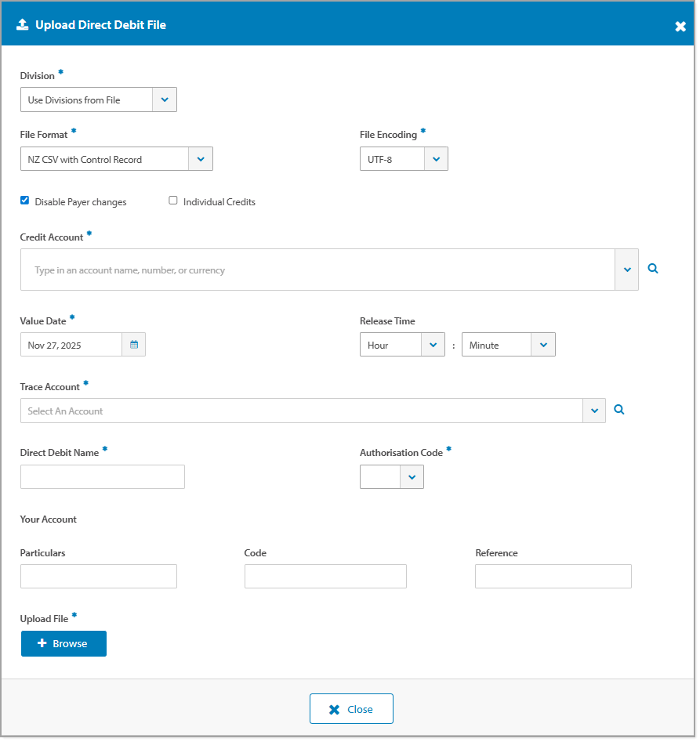Click the Close button at the bottom
This screenshot has height=742, width=700.
coord(351,708)
